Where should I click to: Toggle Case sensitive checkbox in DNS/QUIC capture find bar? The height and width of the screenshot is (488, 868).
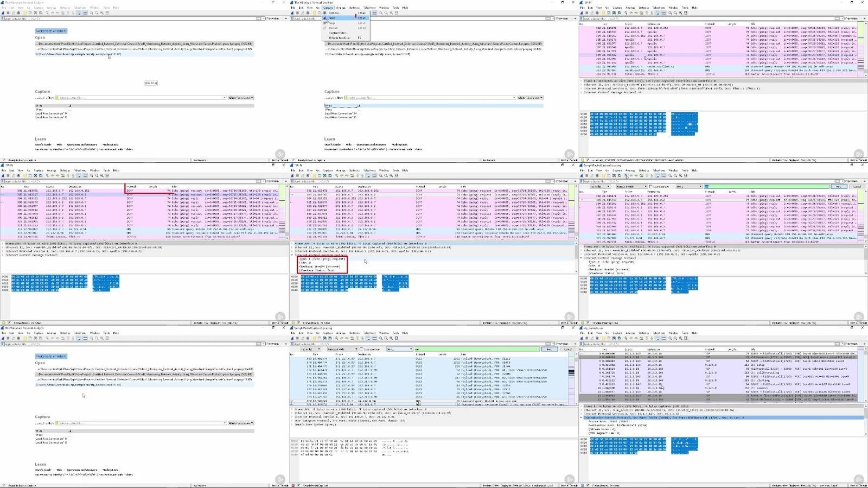point(361,349)
